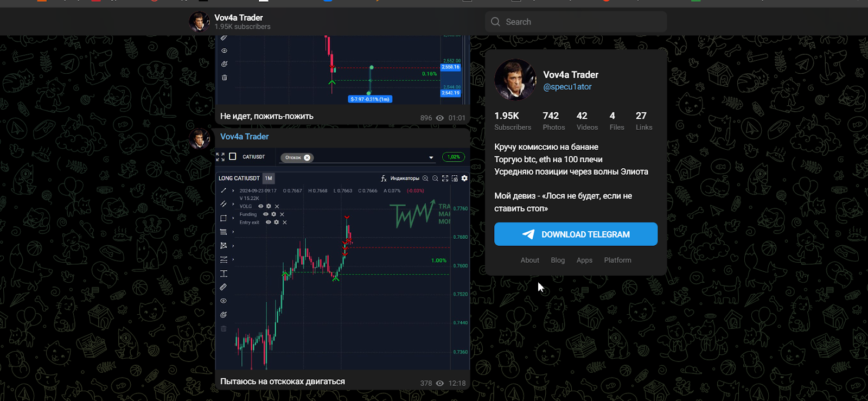The width and height of the screenshot is (868, 401).
Task: Click the large profile avatar in sidebar
Action: tap(515, 80)
